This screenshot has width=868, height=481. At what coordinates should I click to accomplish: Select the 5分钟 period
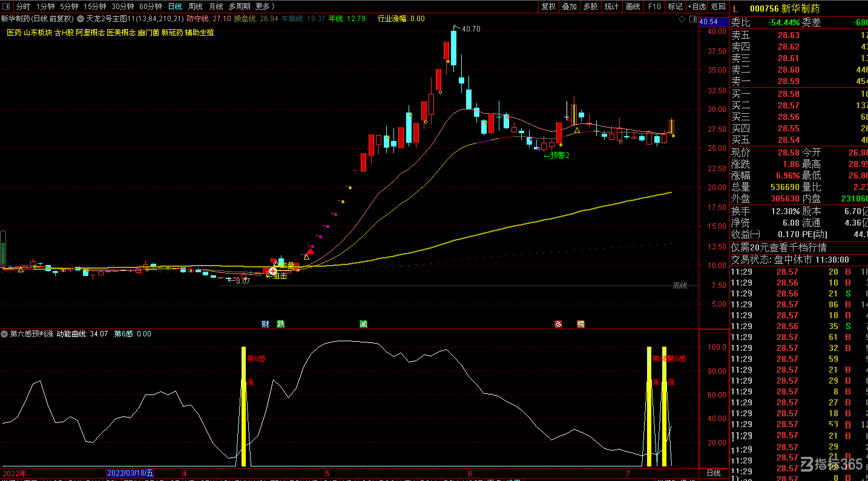point(69,7)
